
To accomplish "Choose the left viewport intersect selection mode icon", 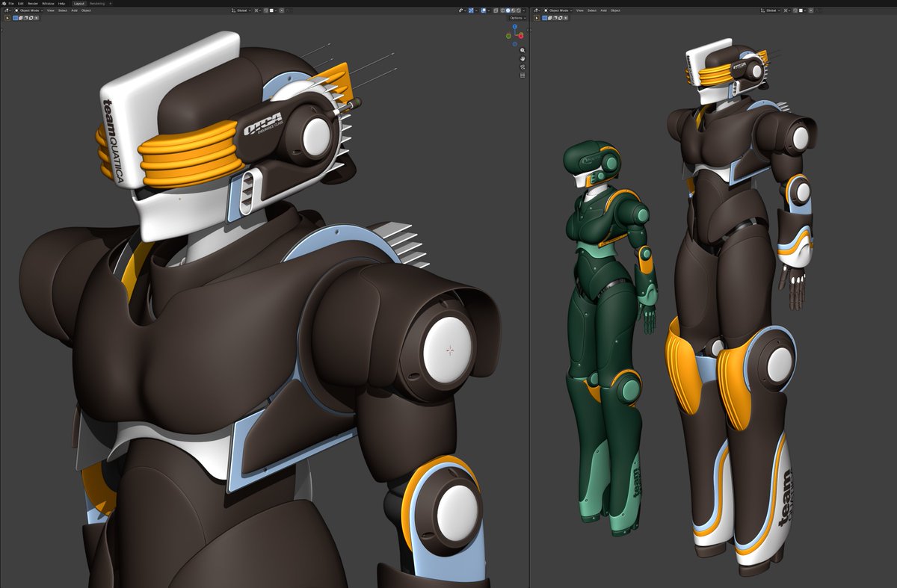I will point(37,18).
